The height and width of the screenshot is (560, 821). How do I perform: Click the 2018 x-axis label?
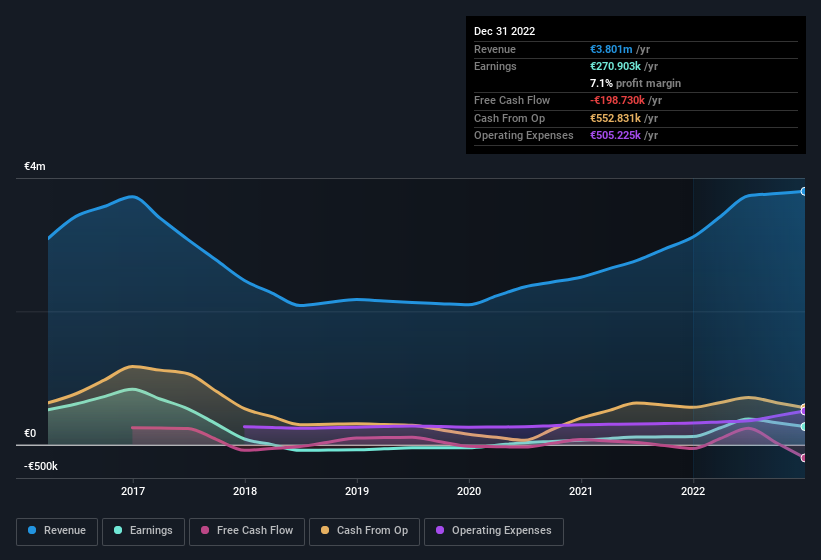[245, 491]
